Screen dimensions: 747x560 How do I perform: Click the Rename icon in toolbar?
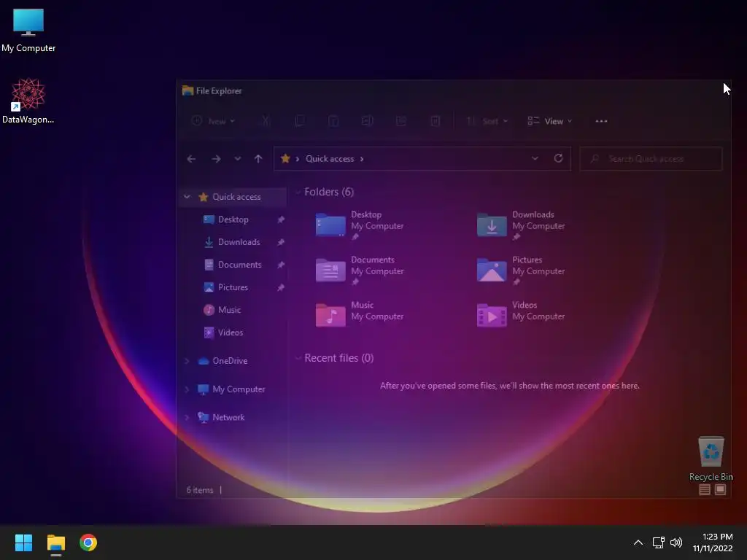click(368, 121)
